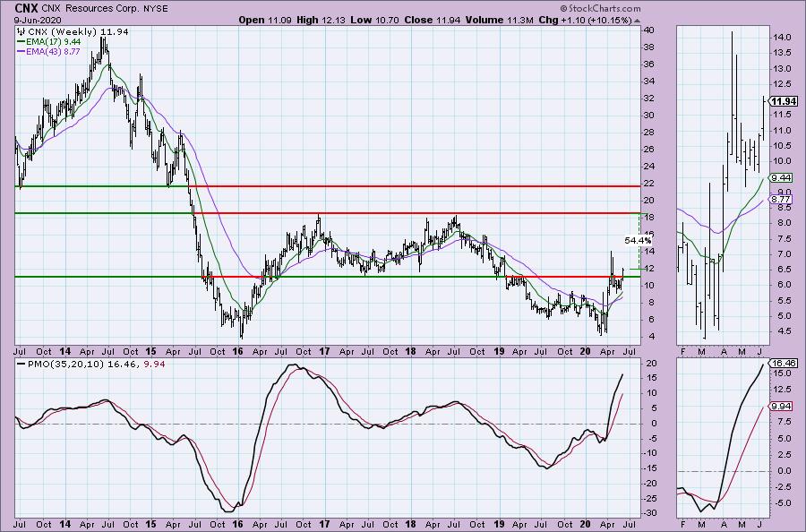Click the upper red resistance line near 22
This screenshot has height=532, width=806.
tap(415, 186)
